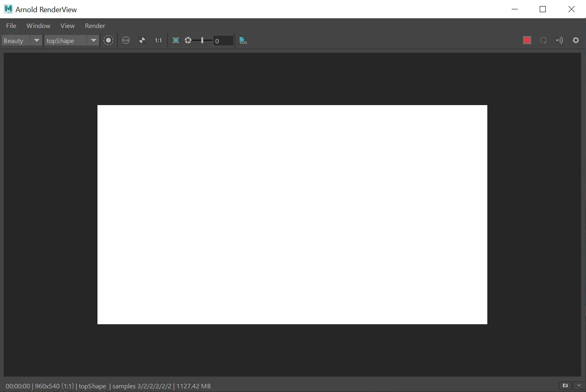Viewport: 586px width, 392px height.
Task: Toggle the IPR broadcast waves icon
Action: [x=560, y=40]
